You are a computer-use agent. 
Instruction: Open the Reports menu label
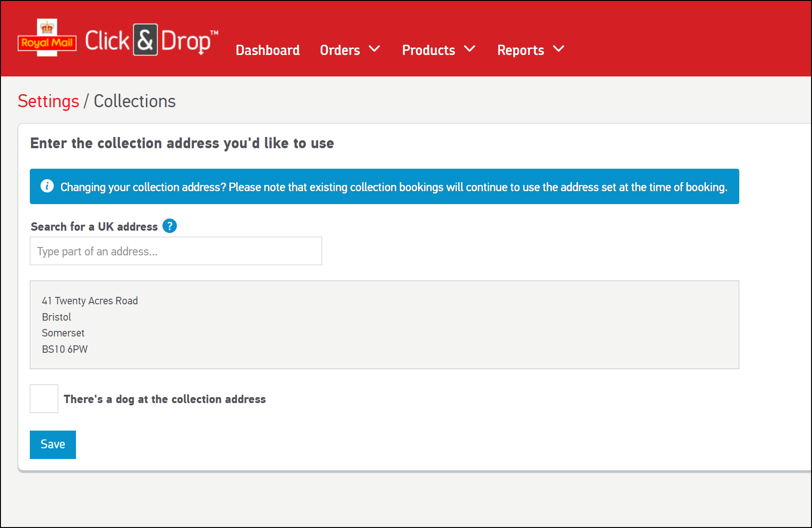[x=520, y=50]
